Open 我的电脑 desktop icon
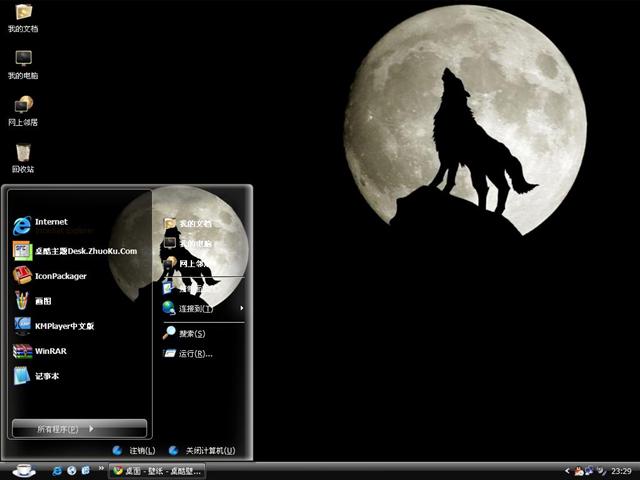Viewport: 640px width, 480px height. [23, 64]
